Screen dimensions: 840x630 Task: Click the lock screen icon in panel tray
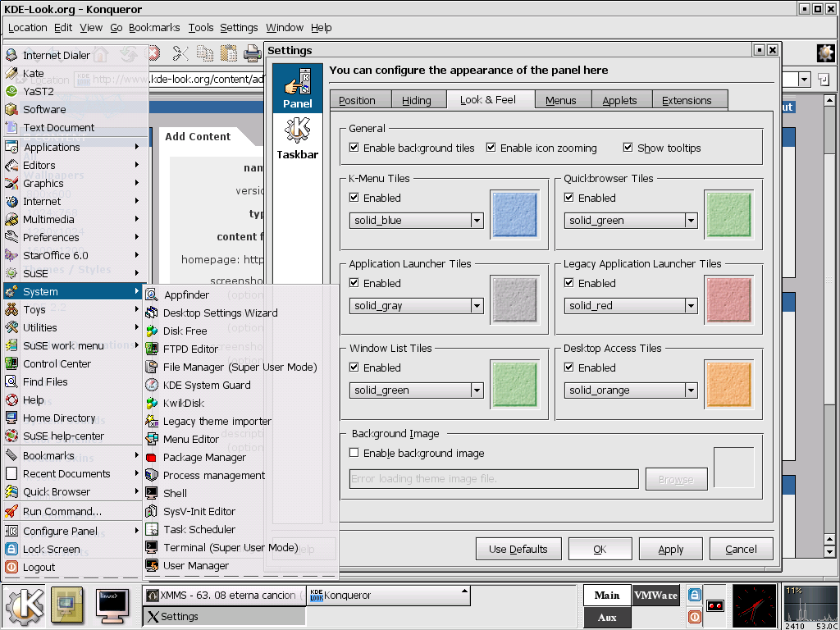[694, 595]
